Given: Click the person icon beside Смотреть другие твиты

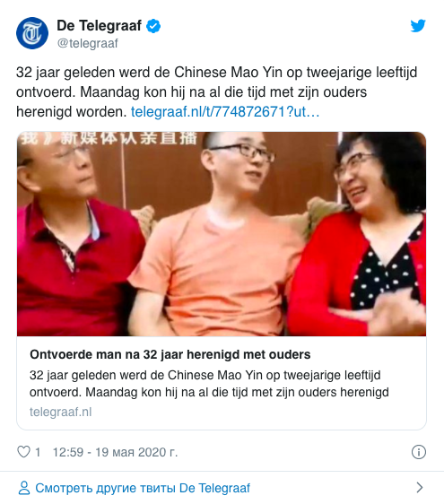Looking at the screenshot, I should (24, 488).
